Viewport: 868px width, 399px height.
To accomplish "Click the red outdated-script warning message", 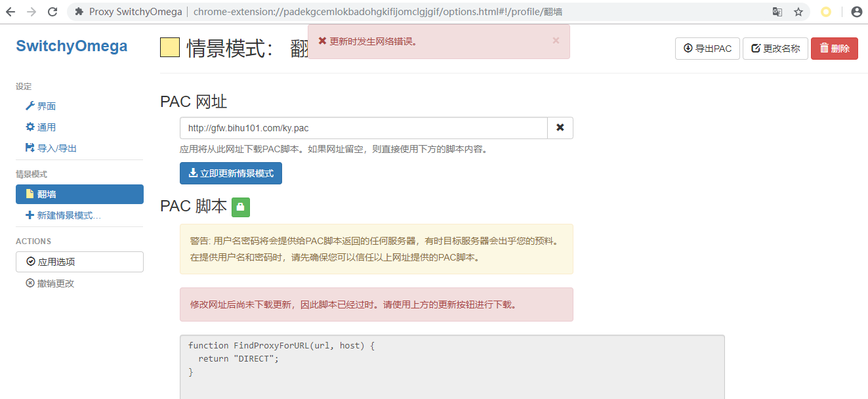I will coord(377,304).
